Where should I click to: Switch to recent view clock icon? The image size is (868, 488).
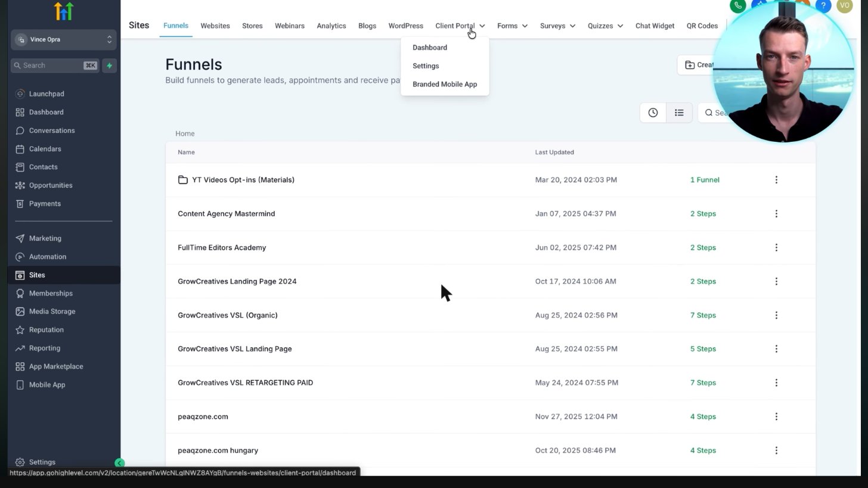click(x=653, y=113)
